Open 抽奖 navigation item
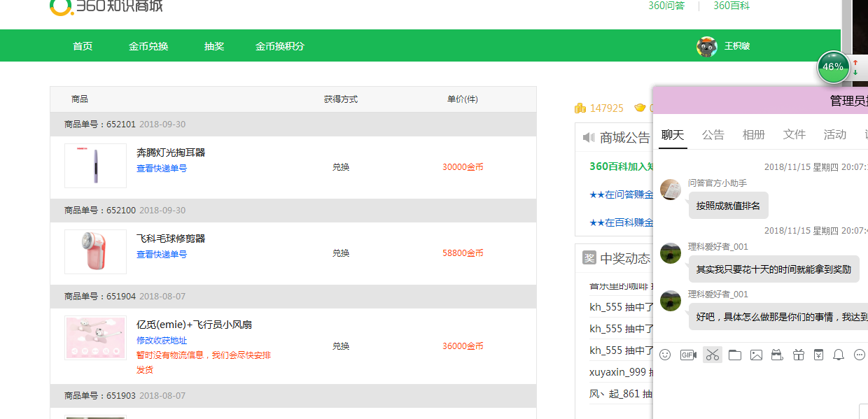 point(214,46)
